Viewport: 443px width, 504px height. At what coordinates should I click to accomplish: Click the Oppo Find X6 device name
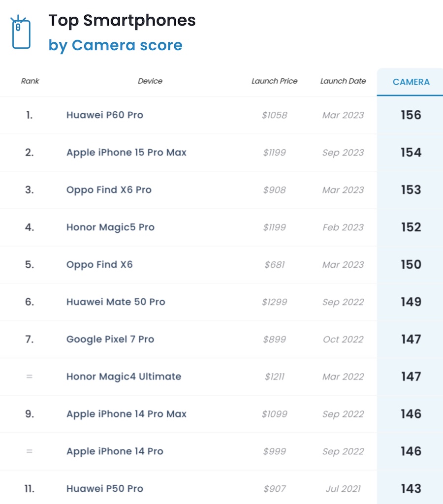click(x=99, y=265)
